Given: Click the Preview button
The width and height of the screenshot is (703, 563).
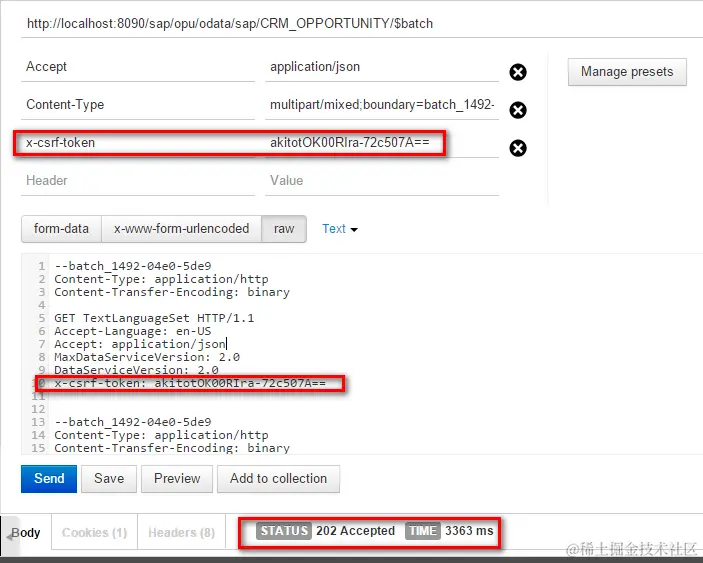Looking at the screenshot, I should pos(177,479).
